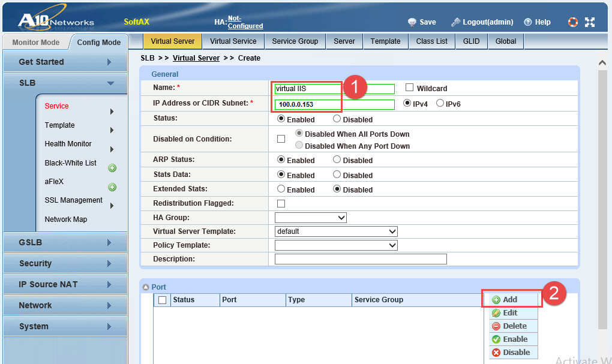The image size is (612, 364).
Task: Expand the GSLB menu section
Action: [65, 243]
